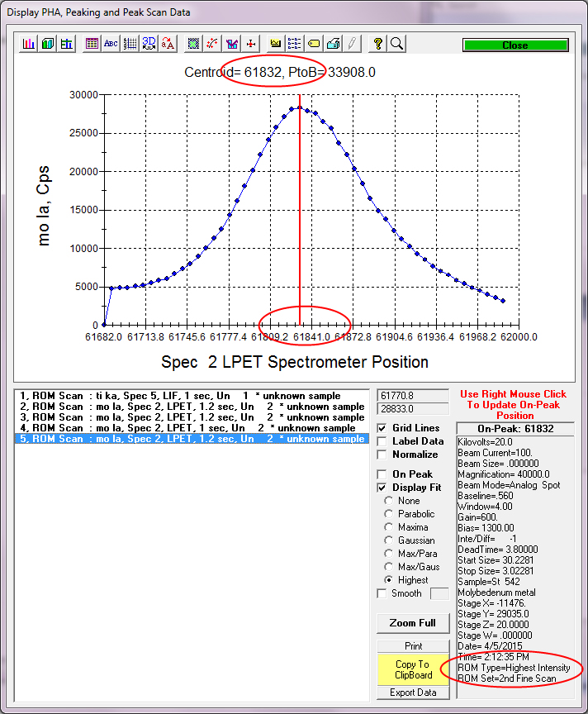
Task: Enable the Label Data checkbox
Action: [382, 441]
